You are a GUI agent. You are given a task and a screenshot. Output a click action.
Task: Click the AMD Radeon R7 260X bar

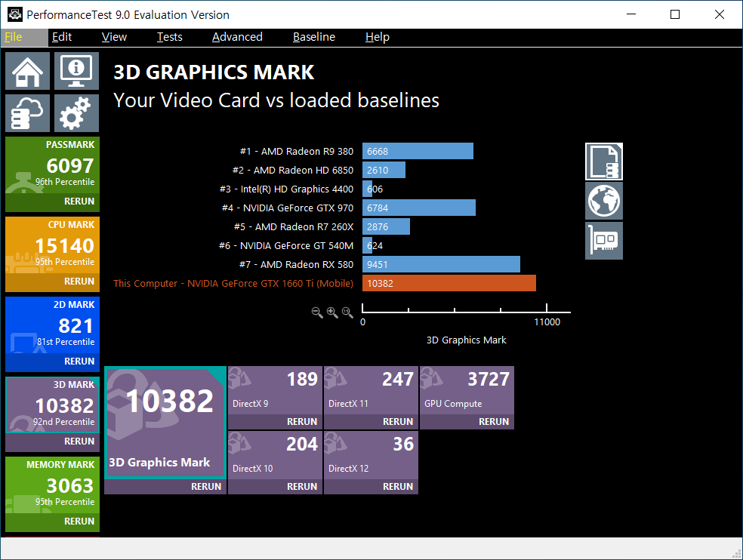tap(386, 227)
